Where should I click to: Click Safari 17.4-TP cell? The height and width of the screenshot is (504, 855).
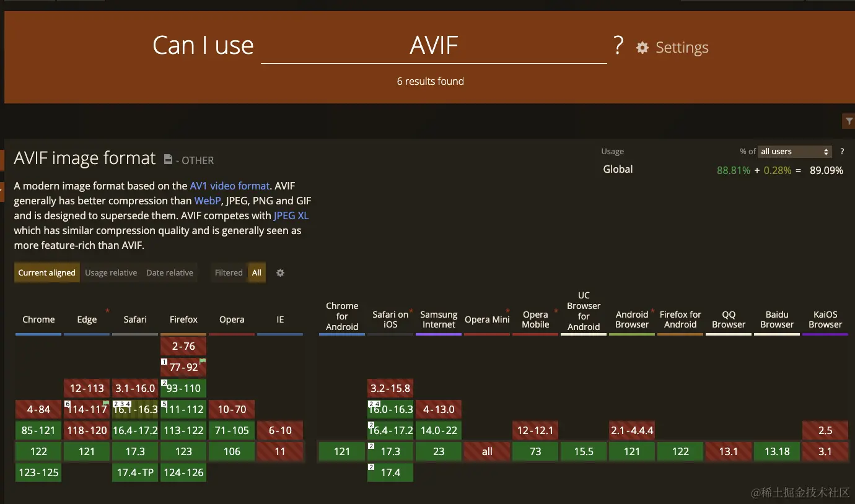[135, 472]
